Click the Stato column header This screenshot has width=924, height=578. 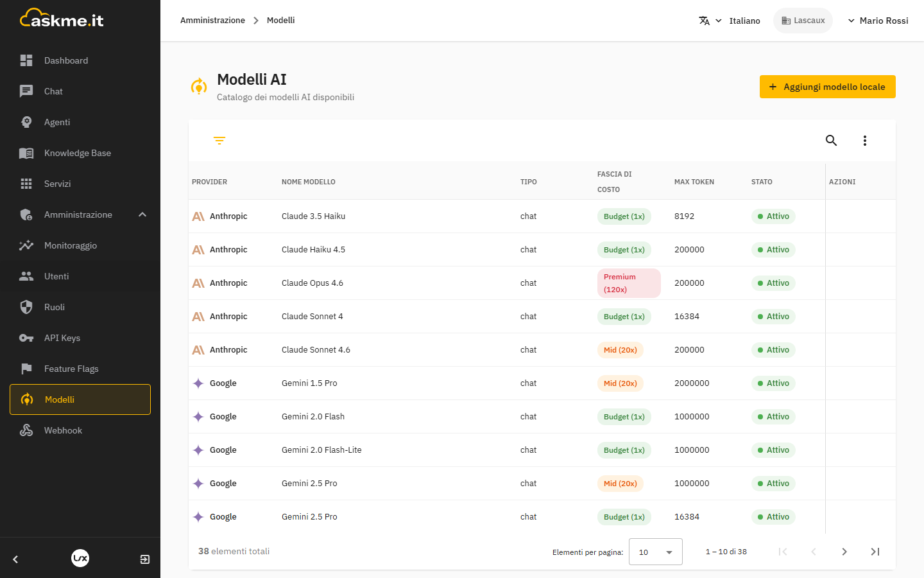[x=762, y=182]
